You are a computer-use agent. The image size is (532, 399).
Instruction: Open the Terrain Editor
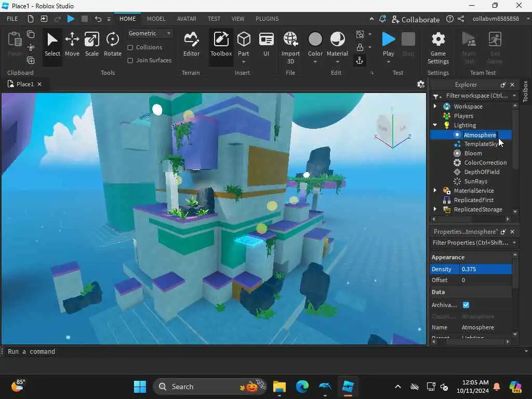191,45
